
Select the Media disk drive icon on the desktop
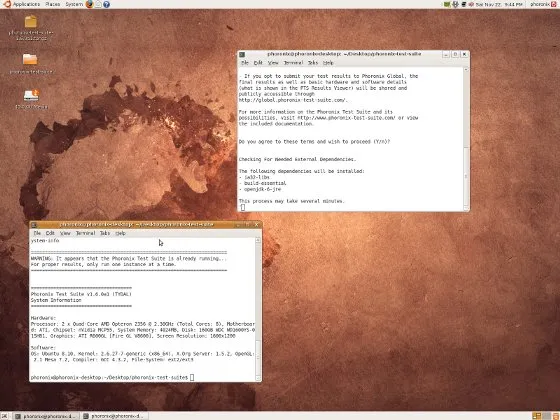tap(31, 95)
